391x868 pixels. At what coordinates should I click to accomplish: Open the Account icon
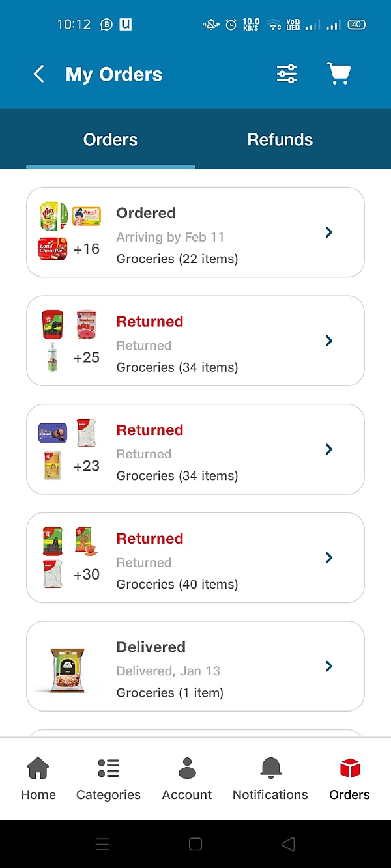tap(187, 779)
